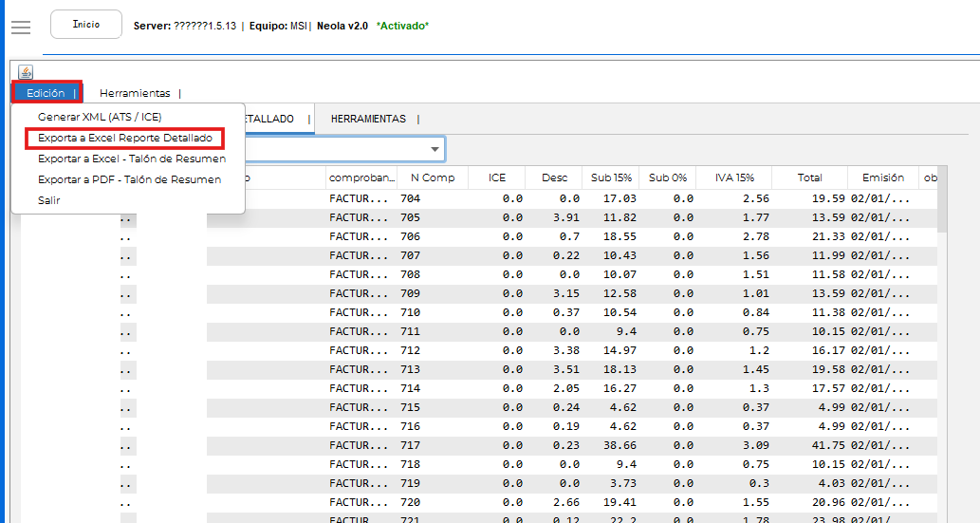Open the Herramientas menu
Image resolution: width=980 pixels, height=523 pixels.
coord(135,93)
